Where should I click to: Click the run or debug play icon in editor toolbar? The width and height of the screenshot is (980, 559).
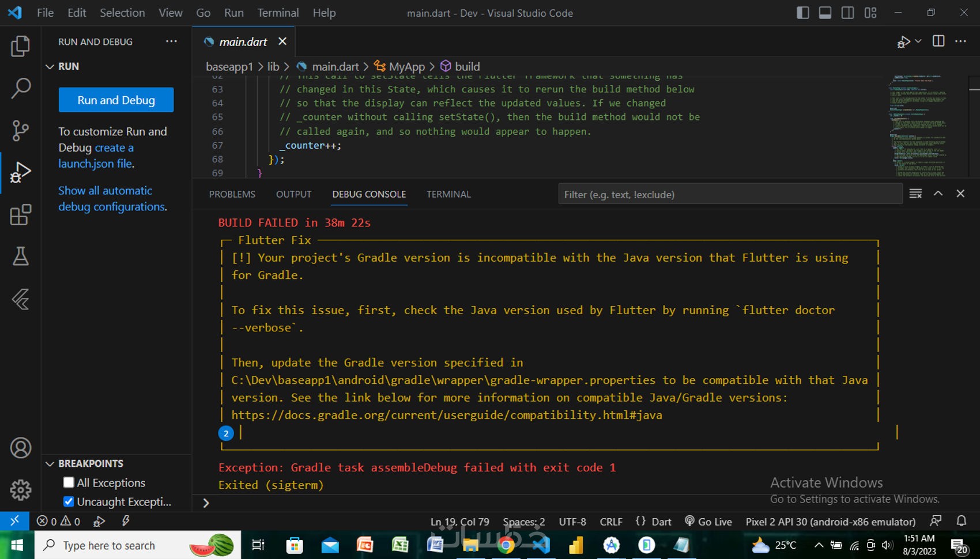pos(903,41)
